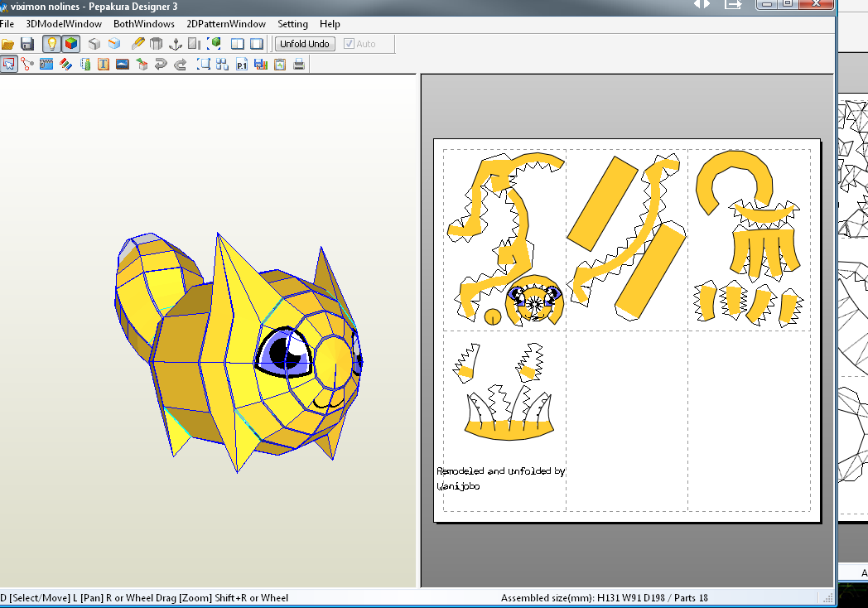This screenshot has width=868, height=608.
Task: Click the undo curved arrow icon
Action: (x=161, y=65)
